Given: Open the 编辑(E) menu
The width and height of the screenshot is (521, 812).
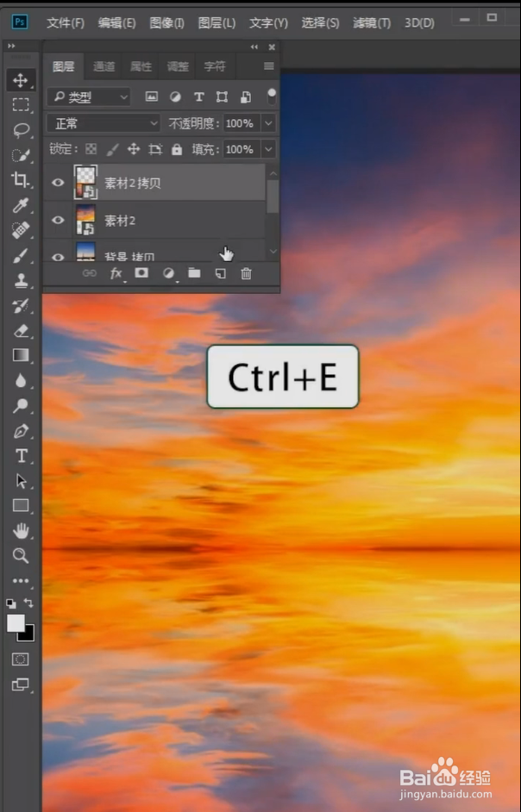Looking at the screenshot, I should [x=116, y=22].
